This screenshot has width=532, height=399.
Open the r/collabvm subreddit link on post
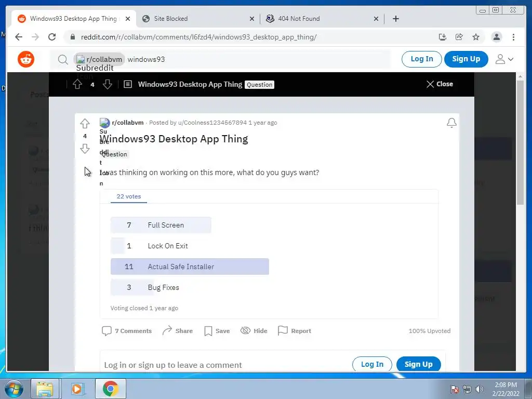click(x=128, y=123)
